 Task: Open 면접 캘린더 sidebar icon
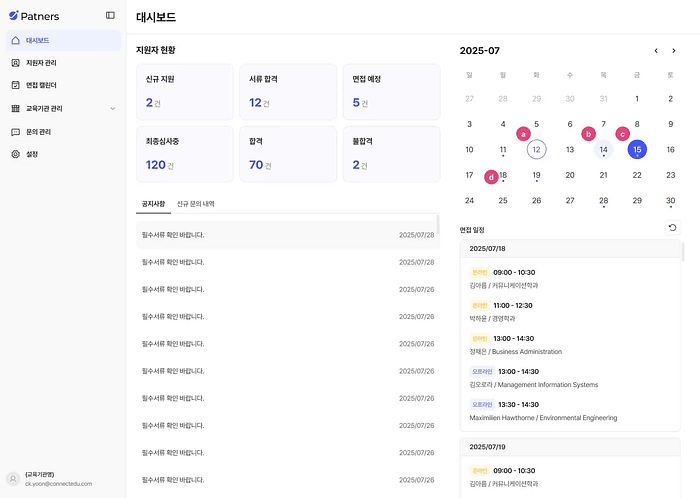[16, 85]
